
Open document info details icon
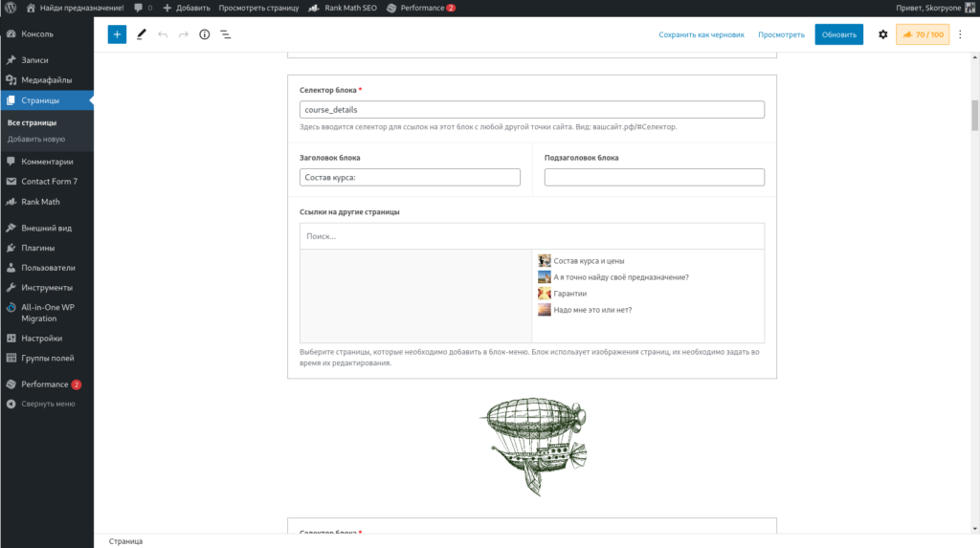click(205, 34)
